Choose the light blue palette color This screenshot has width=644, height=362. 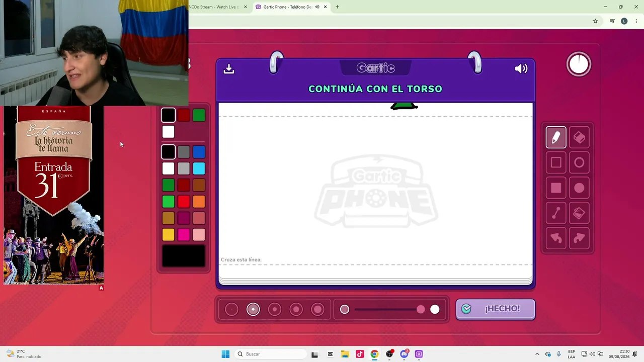point(199,168)
